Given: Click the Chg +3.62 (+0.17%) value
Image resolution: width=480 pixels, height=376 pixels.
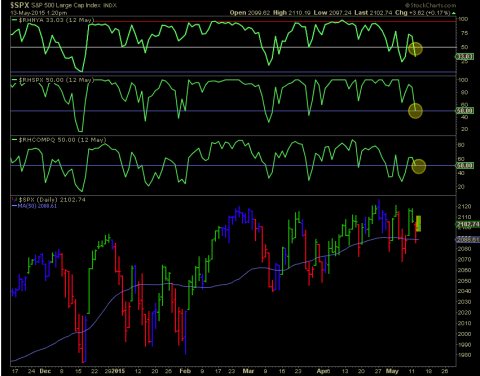Looking at the screenshot, I should [x=423, y=13].
